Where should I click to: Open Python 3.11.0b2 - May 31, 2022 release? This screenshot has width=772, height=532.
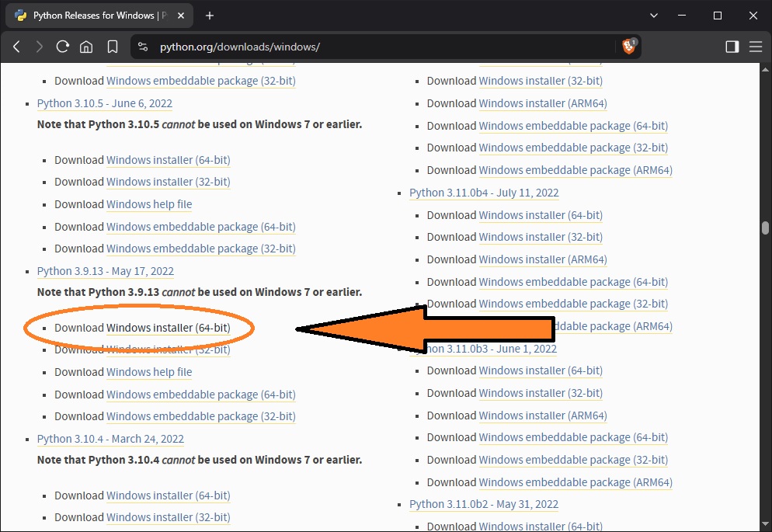click(x=484, y=505)
